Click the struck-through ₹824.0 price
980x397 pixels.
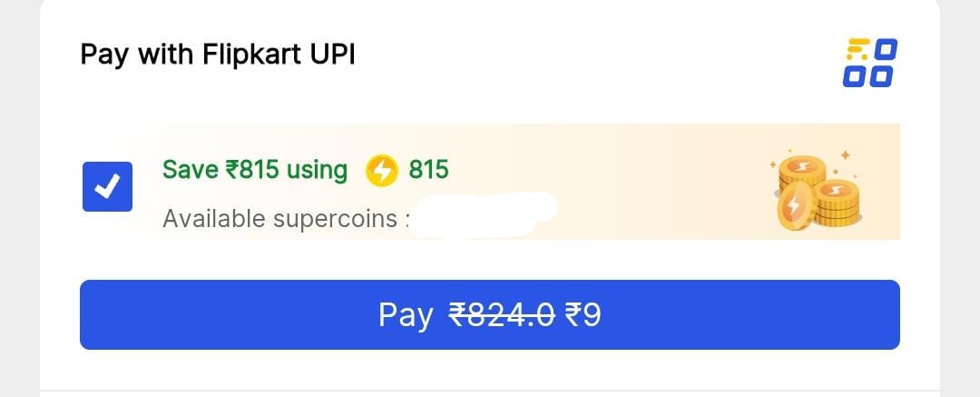point(502,315)
